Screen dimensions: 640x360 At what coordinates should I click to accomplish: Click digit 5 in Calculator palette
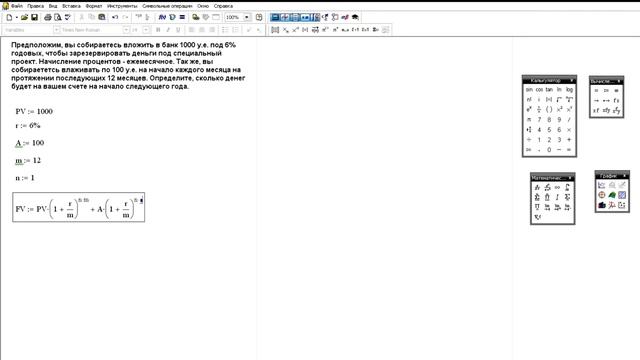pyautogui.click(x=549, y=130)
